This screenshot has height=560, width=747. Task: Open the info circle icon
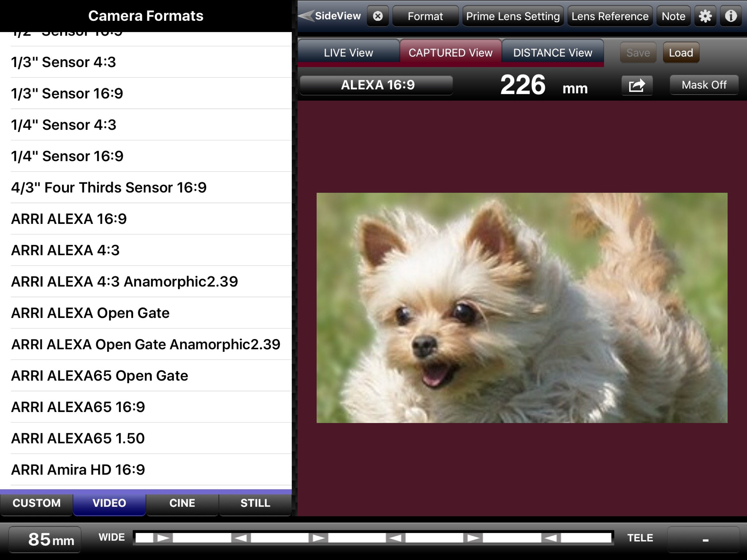(x=731, y=16)
